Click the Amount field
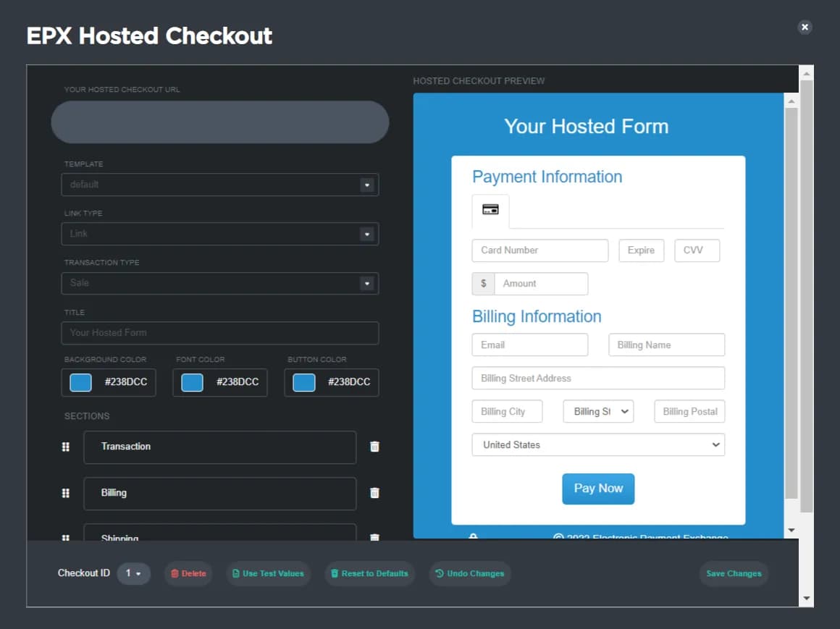This screenshot has height=629, width=840. (541, 284)
